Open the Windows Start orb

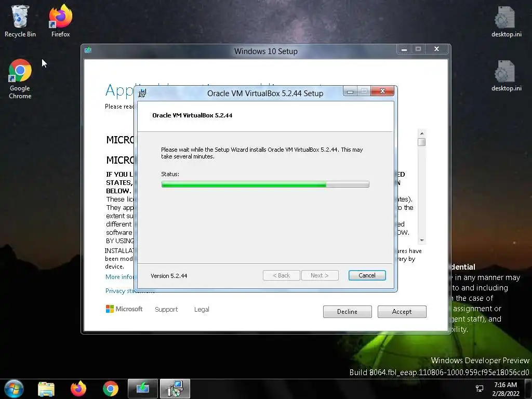click(x=14, y=389)
